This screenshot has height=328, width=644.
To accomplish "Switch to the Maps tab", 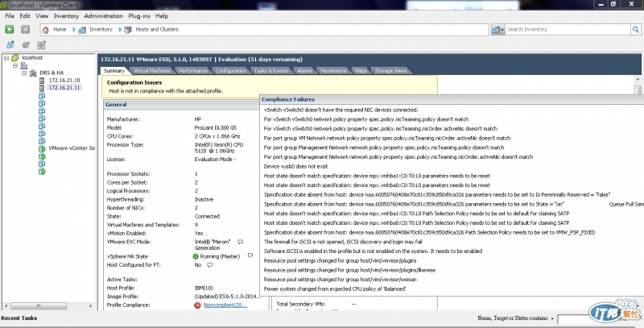I will (x=361, y=71).
